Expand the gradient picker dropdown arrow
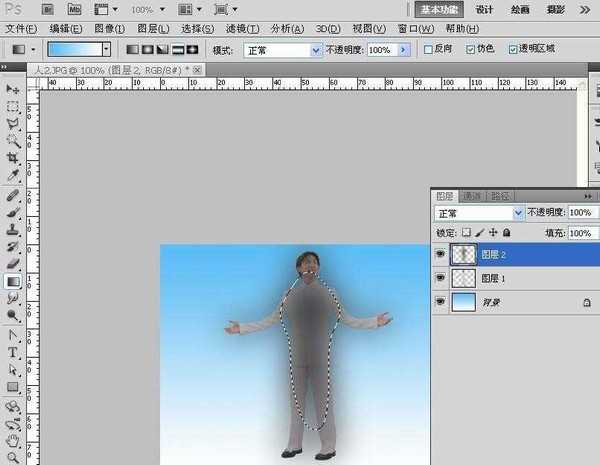The width and height of the screenshot is (600, 465). (106, 49)
